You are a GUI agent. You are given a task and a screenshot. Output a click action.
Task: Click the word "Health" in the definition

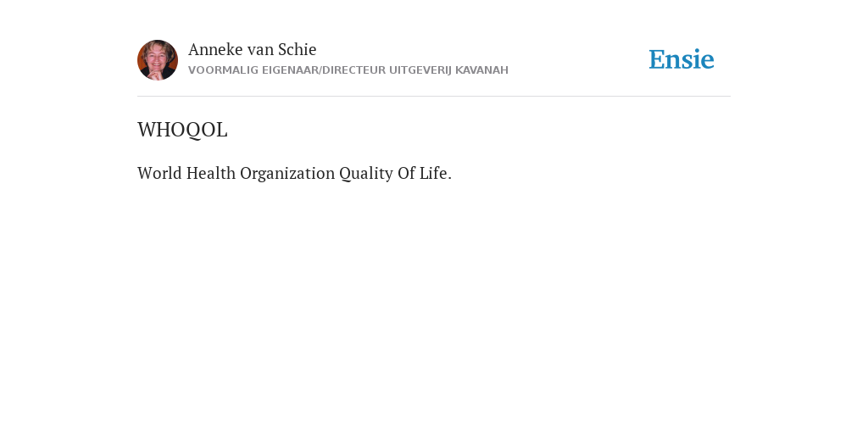tap(211, 173)
